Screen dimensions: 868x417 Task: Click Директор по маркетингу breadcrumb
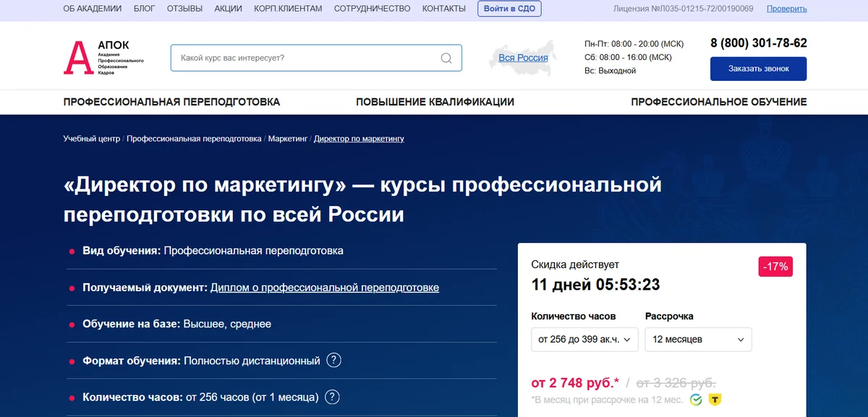tap(359, 138)
